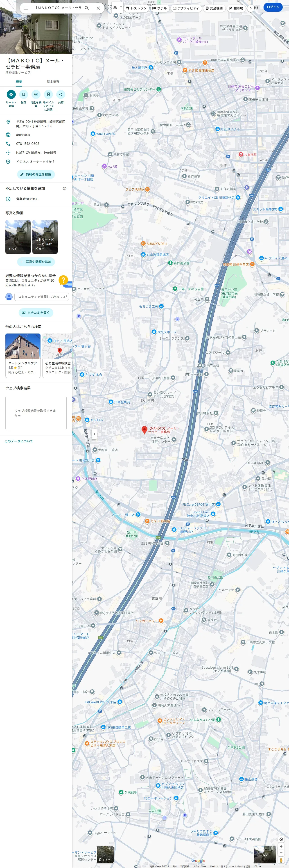Activate the Street View pegman

point(281,860)
